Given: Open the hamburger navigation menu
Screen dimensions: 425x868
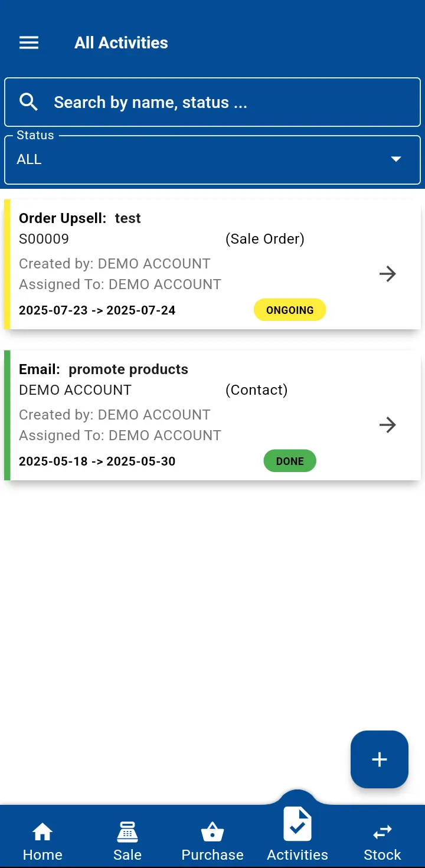Looking at the screenshot, I should pos(29,42).
